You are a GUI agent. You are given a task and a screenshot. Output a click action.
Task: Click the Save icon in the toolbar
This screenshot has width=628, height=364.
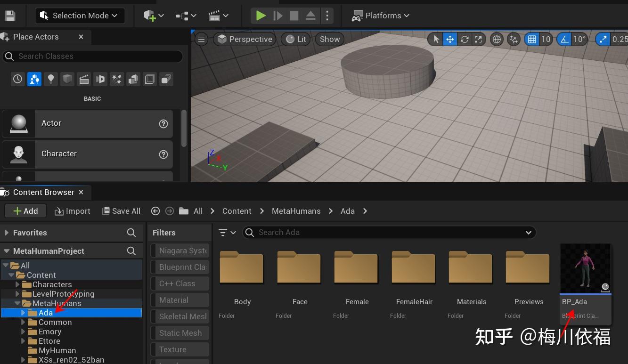click(10, 16)
